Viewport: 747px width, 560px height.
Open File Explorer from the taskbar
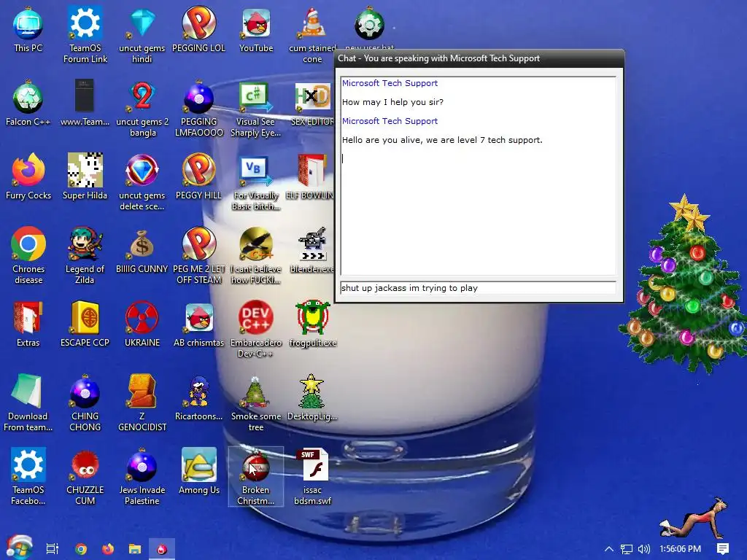(135, 548)
